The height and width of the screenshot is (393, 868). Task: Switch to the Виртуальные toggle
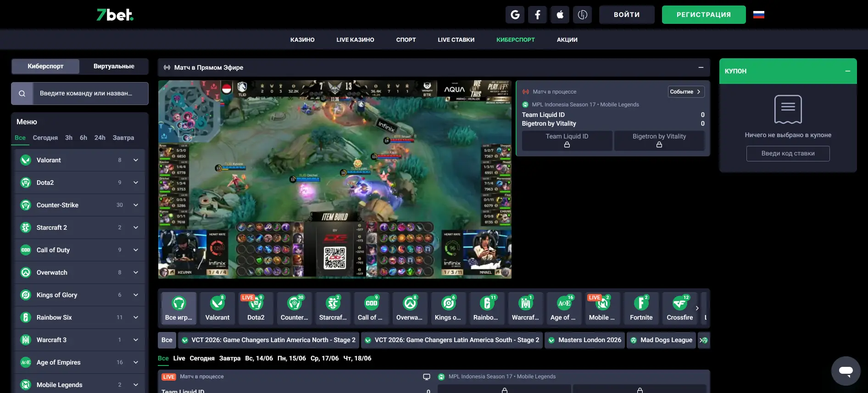(x=114, y=66)
